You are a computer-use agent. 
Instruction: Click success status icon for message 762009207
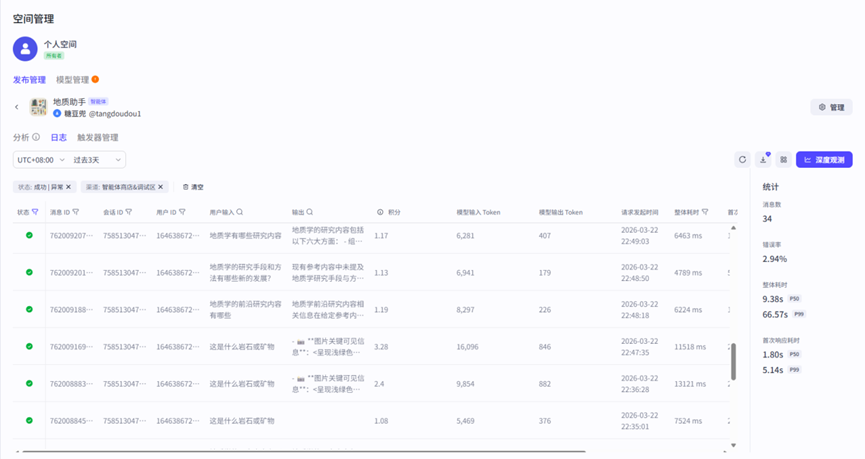(29, 235)
